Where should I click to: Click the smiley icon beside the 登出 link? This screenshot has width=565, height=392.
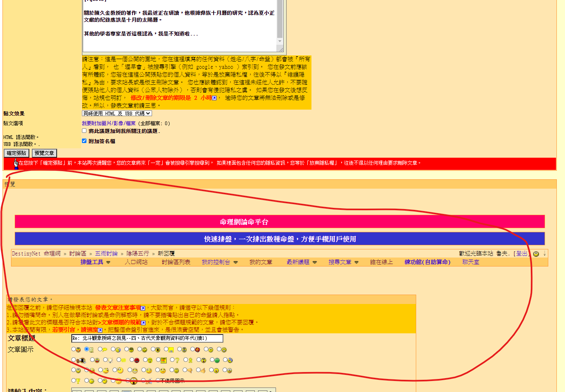click(x=536, y=254)
